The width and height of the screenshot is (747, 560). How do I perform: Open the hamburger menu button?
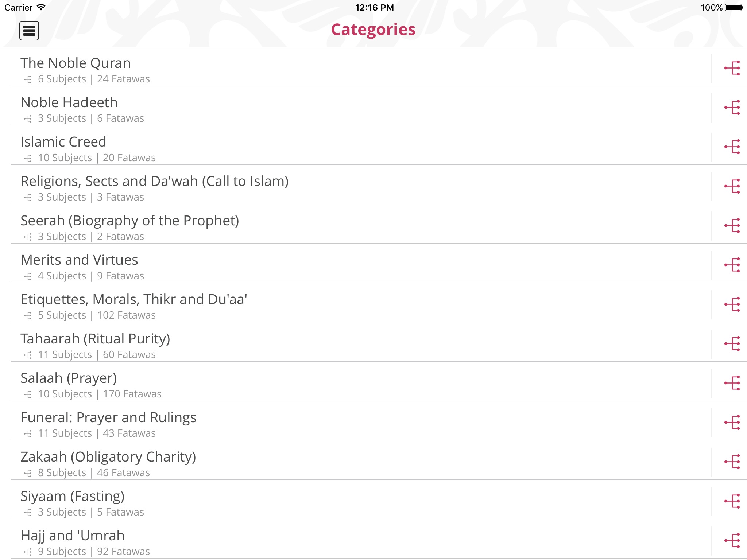coord(29,31)
